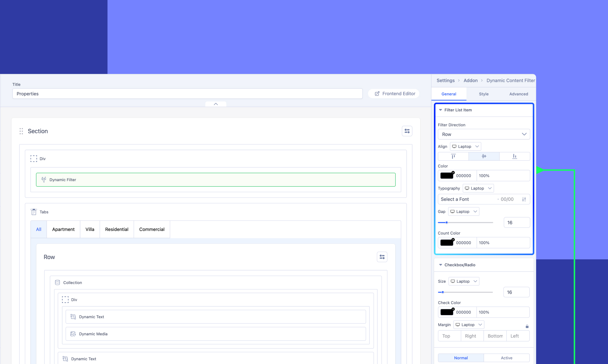Align filter items to bottom
This screenshot has width=608, height=364.
pyautogui.click(x=514, y=156)
